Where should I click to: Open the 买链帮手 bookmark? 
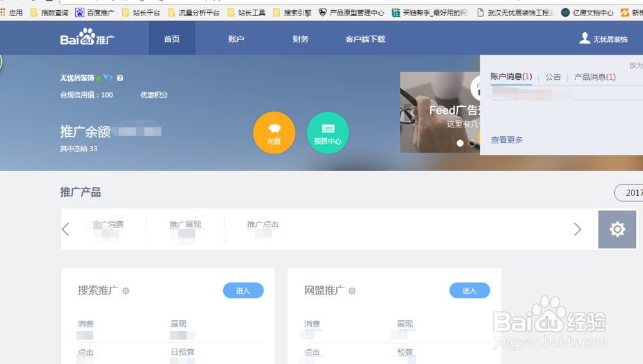coord(430,13)
